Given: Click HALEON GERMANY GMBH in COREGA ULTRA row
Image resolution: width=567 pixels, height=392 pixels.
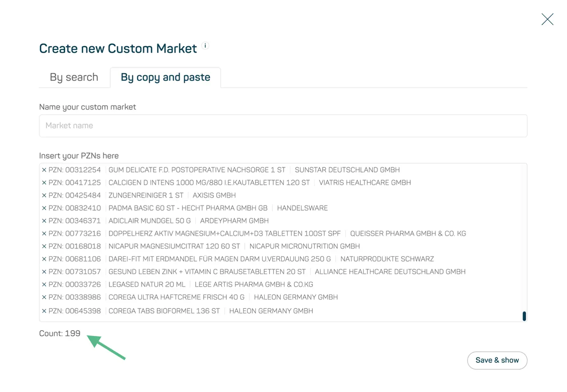Looking at the screenshot, I should click(x=296, y=297).
